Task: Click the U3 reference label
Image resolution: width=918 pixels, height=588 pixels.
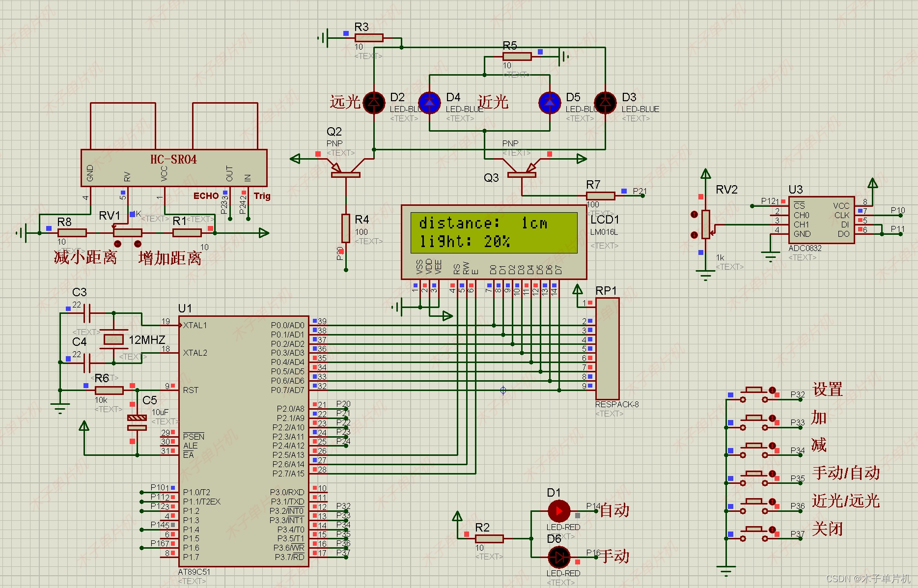Action: [x=796, y=190]
